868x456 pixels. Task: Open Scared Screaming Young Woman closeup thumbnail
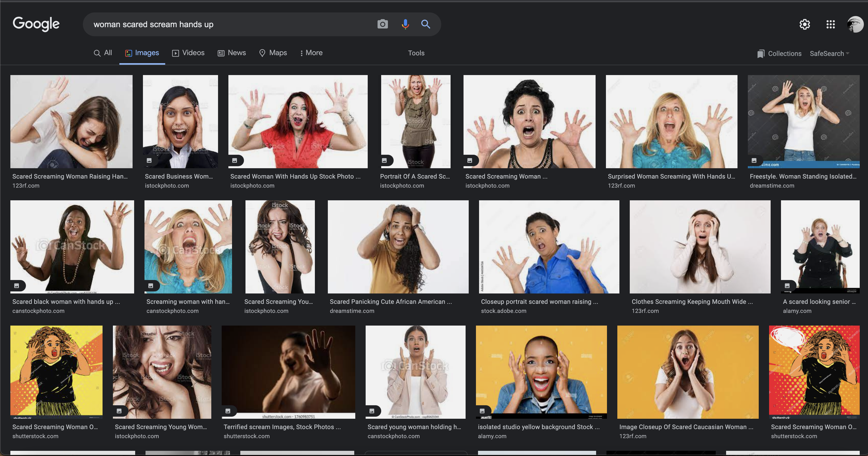162,372
